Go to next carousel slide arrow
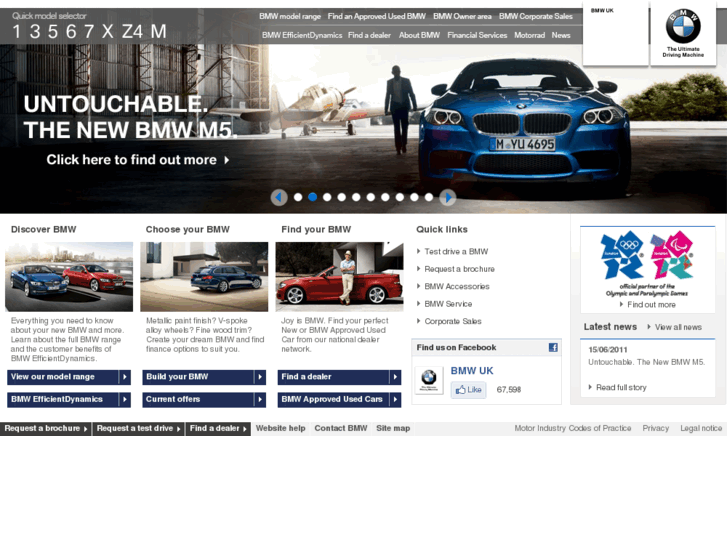Screen dimensions: 727x545 tap(447, 197)
